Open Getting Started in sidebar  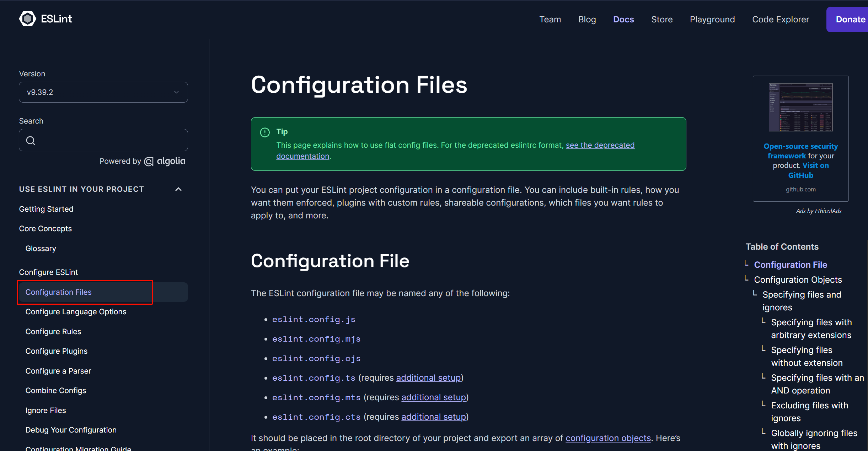coord(46,209)
